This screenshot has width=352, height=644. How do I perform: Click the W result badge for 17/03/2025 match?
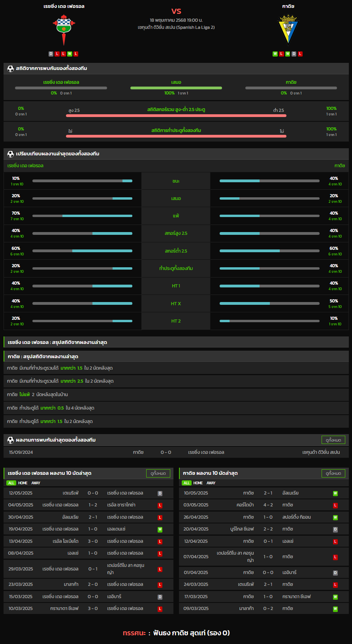[335, 597]
